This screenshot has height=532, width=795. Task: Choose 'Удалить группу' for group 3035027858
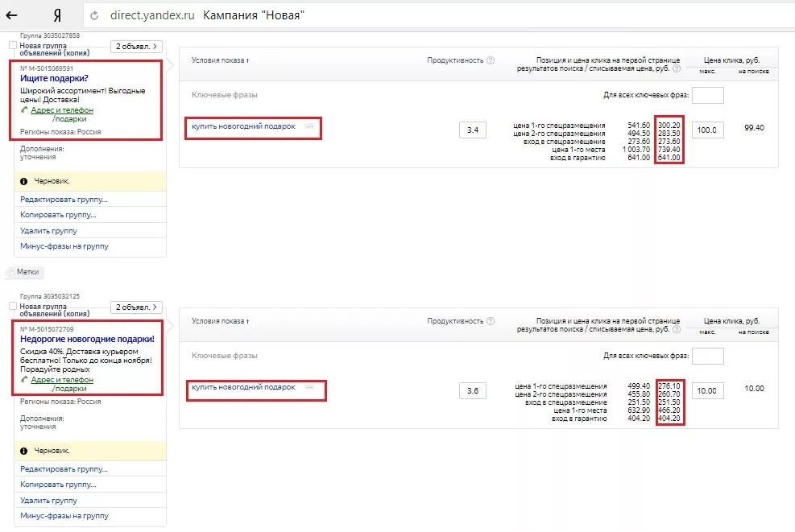[x=48, y=230]
